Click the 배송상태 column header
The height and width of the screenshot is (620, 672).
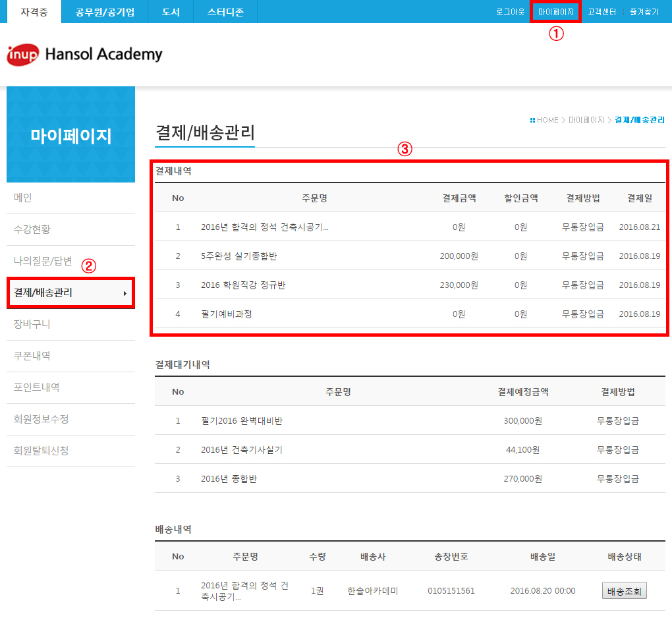(x=624, y=557)
